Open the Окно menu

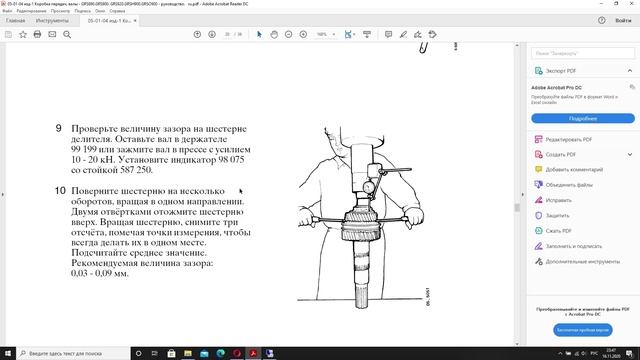100,11
